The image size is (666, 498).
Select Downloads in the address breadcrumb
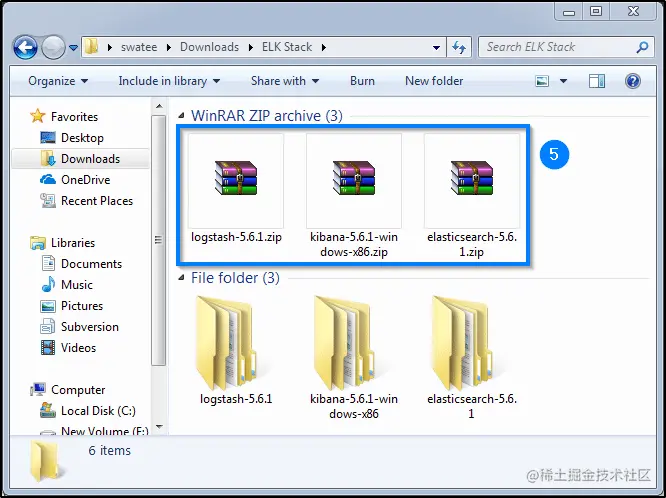pos(209,47)
